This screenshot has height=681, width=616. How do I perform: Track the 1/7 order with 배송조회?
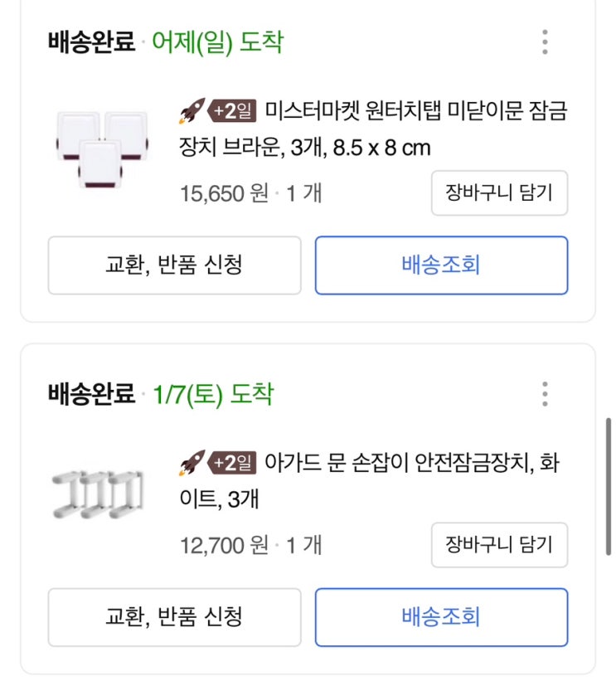point(441,618)
